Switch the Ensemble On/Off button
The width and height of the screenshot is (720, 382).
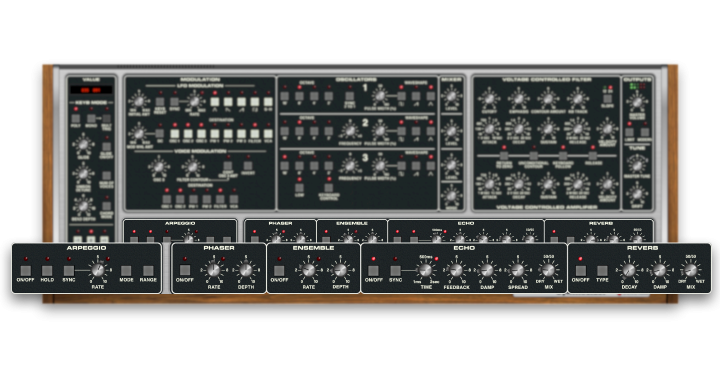tap(279, 270)
